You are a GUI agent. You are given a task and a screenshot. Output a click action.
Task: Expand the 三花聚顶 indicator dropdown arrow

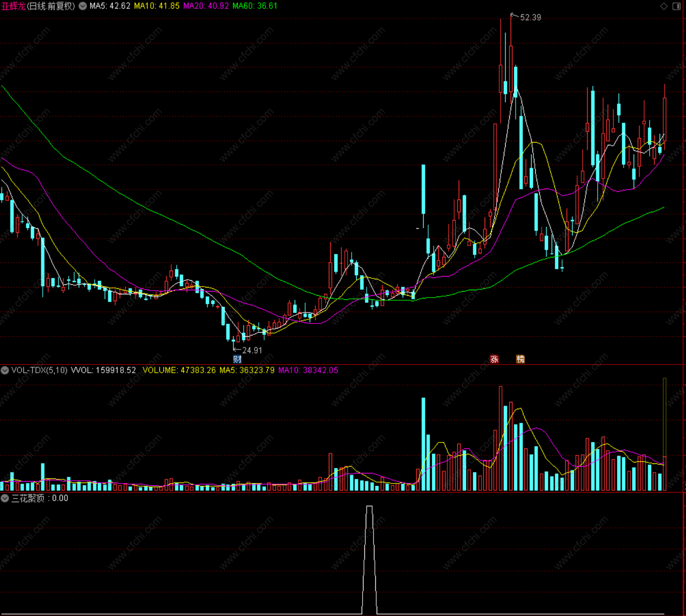click(5, 498)
